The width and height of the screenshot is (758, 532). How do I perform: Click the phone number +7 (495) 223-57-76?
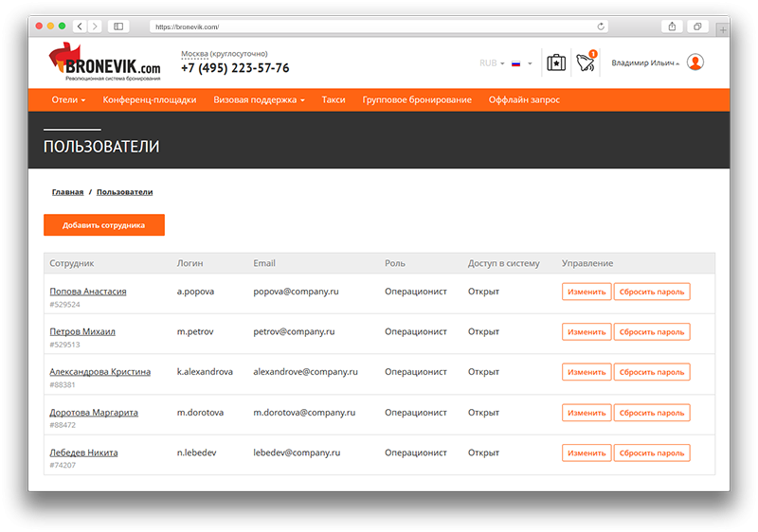(x=235, y=68)
